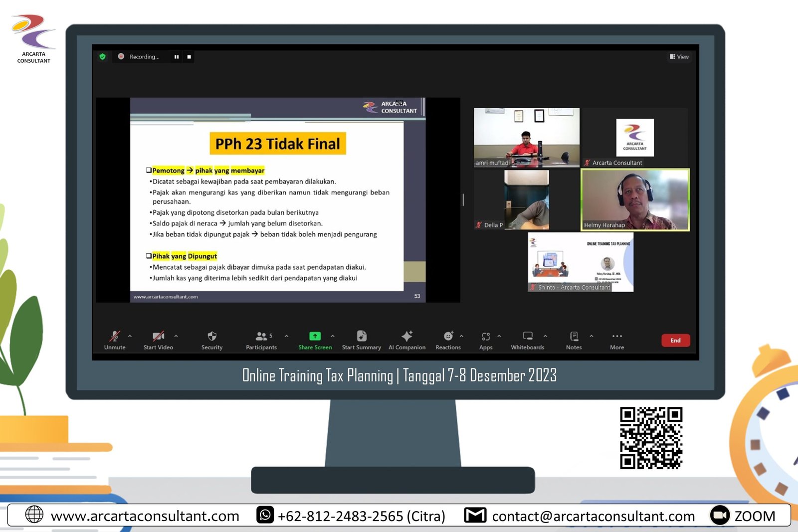This screenshot has width=798, height=532.
Task: Open the View layout menu
Action: tap(679, 57)
